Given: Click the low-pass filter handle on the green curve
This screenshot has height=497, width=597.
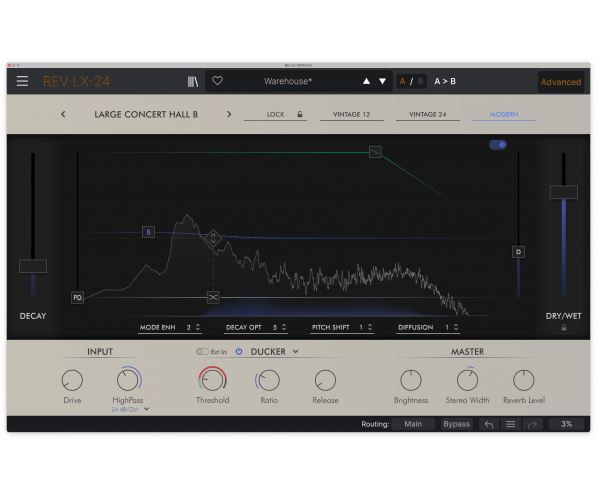Looking at the screenshot, I should (x=375, y=152).
